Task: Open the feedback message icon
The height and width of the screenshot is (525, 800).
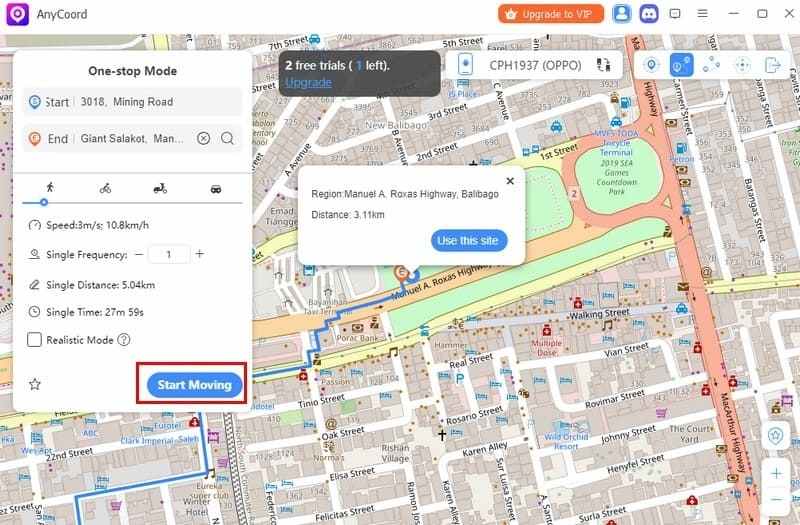Action: [675, 14]
